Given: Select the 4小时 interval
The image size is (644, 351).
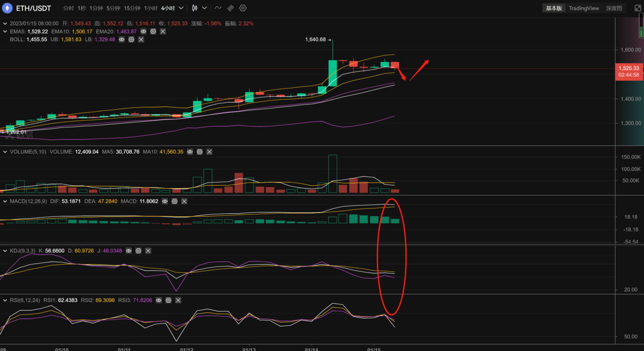Looking at the screenshot, I should tap(168, 8).
